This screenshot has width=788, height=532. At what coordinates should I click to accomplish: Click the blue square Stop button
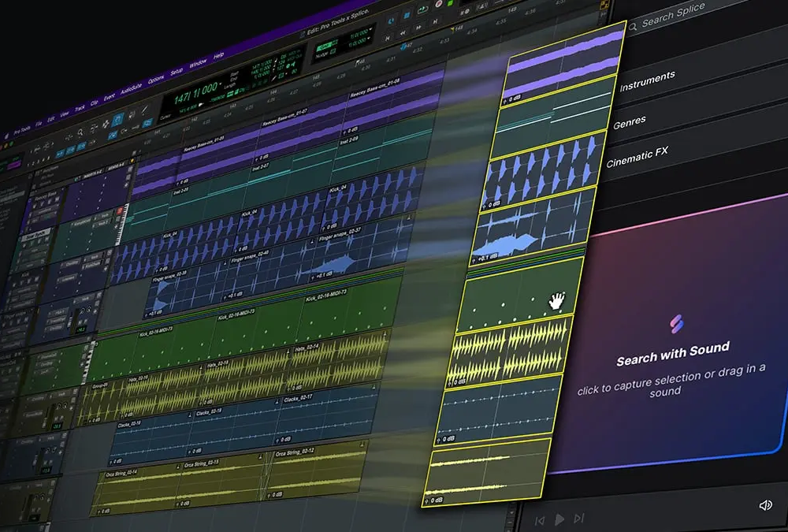(x=407, y=16)
